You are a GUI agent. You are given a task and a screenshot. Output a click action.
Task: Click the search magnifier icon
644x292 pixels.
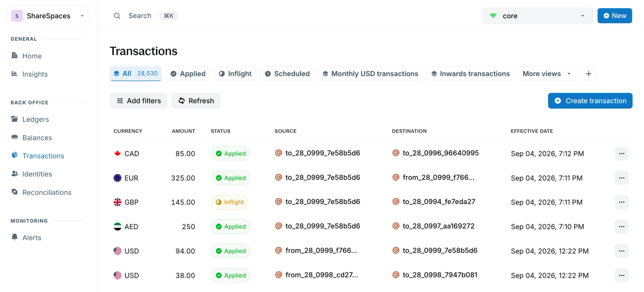[x=117, y=16]
